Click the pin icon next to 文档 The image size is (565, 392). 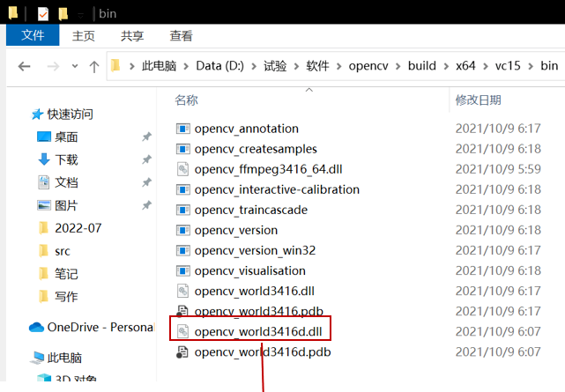pos(146,182)
